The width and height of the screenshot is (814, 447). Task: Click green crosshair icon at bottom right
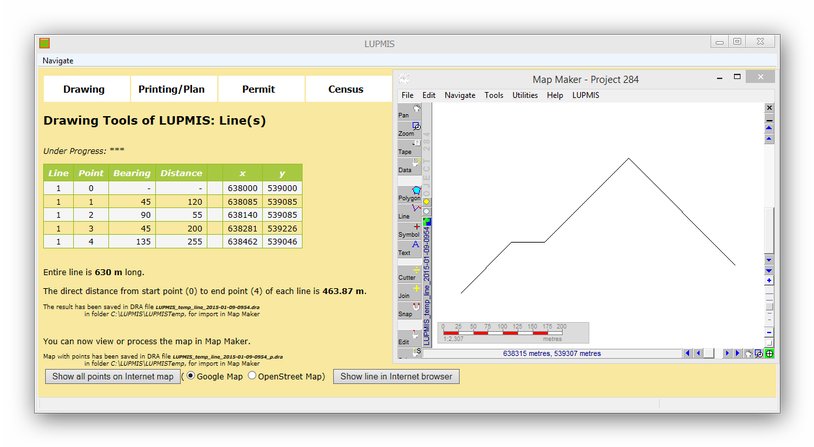769,354
